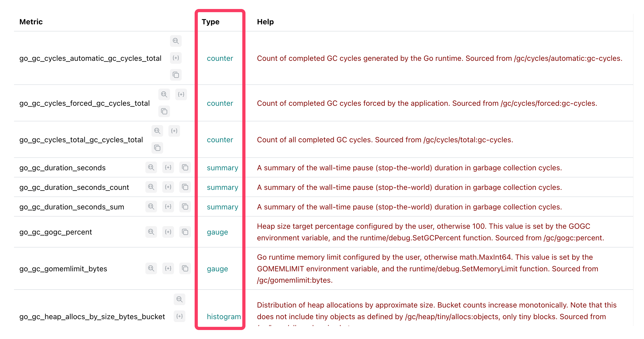Viewport: 644px width, 339px height.
Task: Insert go_gc_cycles_total_gc_cycles_total braces icon
Action: coord(174,131)
